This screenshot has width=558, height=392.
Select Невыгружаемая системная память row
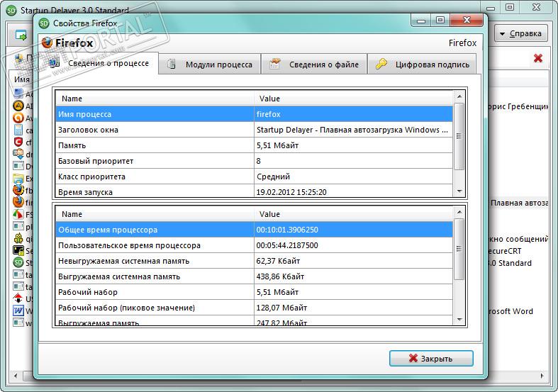255,261
